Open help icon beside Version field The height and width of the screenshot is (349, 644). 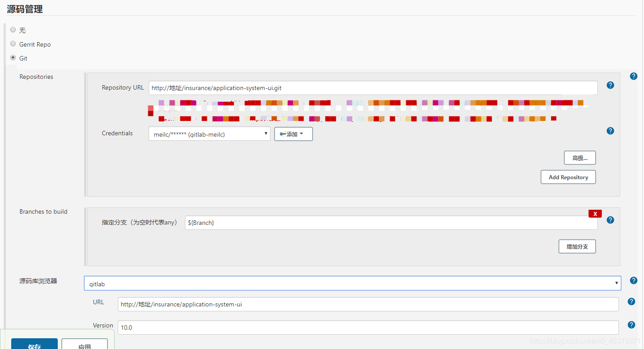pyautogui.click(x=631, y=325)
